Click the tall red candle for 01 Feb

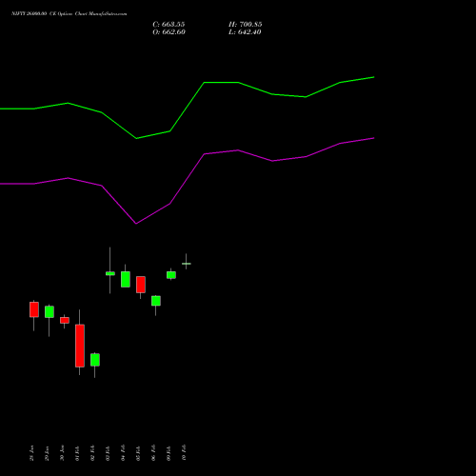(80, 346)
